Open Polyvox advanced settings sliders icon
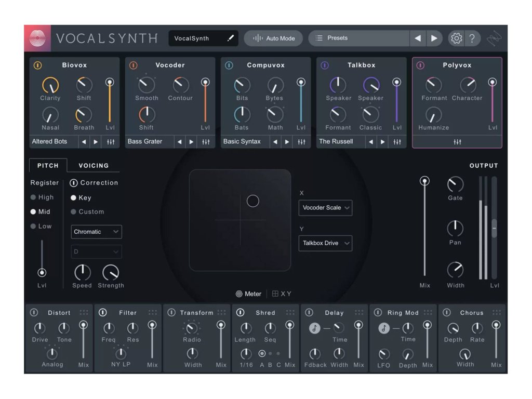532x399 pixels. [x=457, y=142]
